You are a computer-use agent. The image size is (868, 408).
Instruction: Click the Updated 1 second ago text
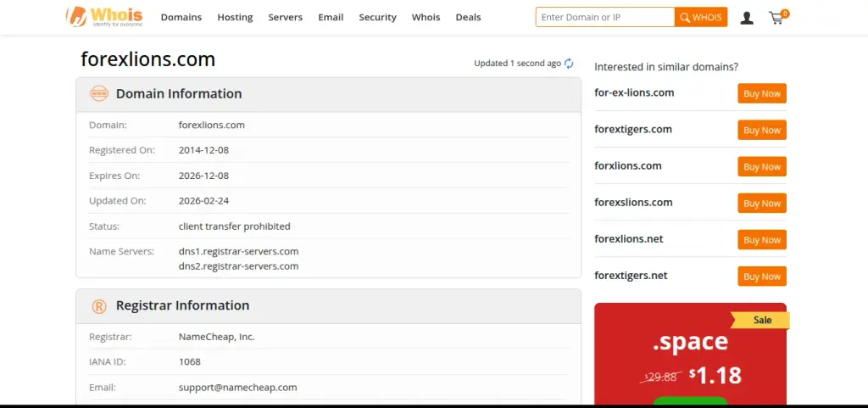[x=518, y=64]
